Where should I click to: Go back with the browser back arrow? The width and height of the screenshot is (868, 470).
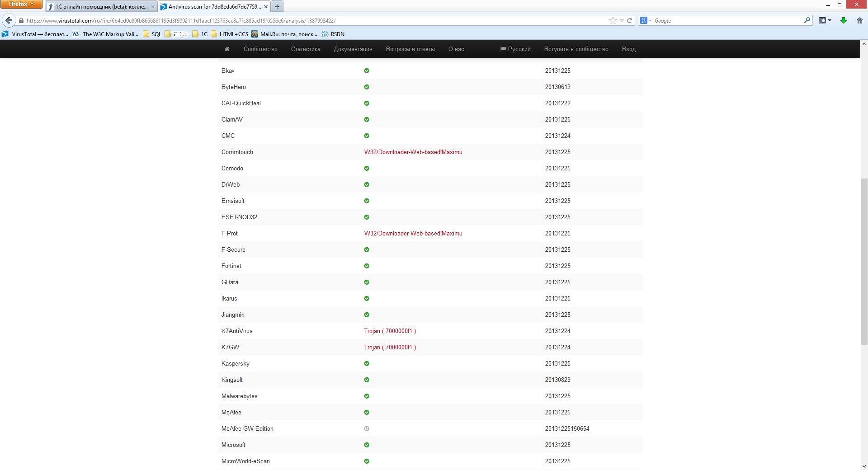9,20
